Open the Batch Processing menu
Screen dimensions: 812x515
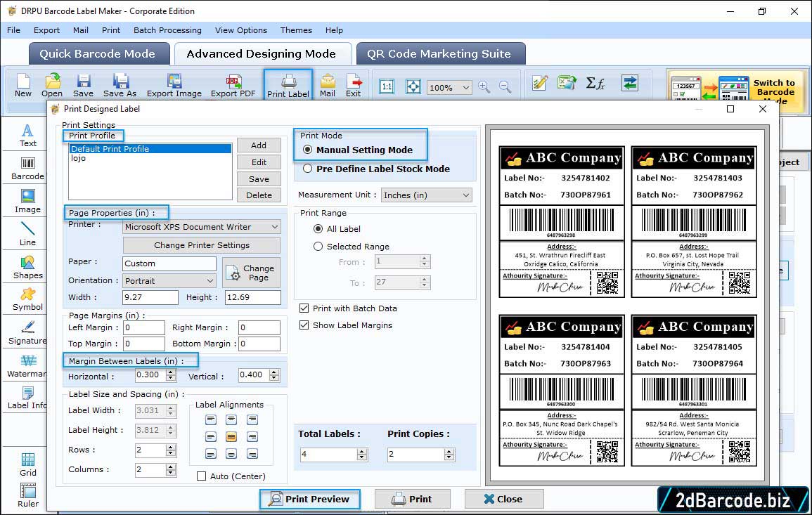167,30
